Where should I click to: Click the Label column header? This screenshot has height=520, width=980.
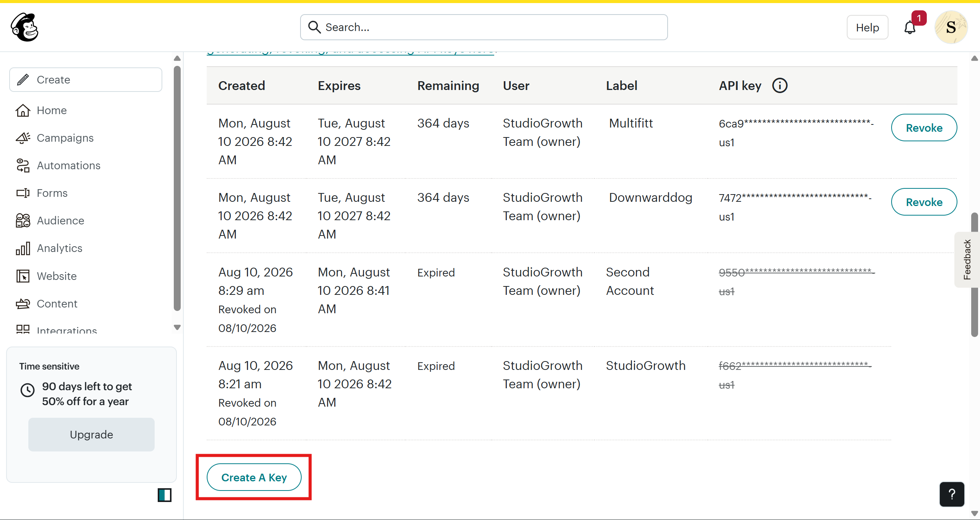pos(622,85)
